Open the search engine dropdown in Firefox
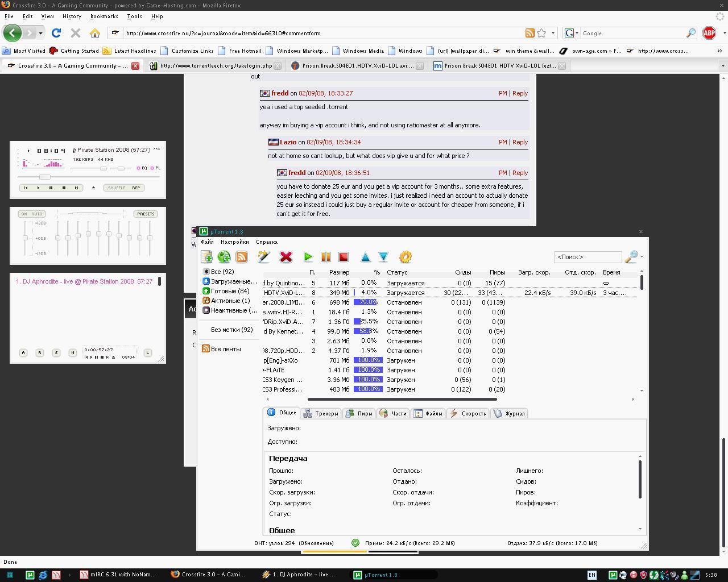The height and width of the screenshot is (582, 728). coord(571,33)
